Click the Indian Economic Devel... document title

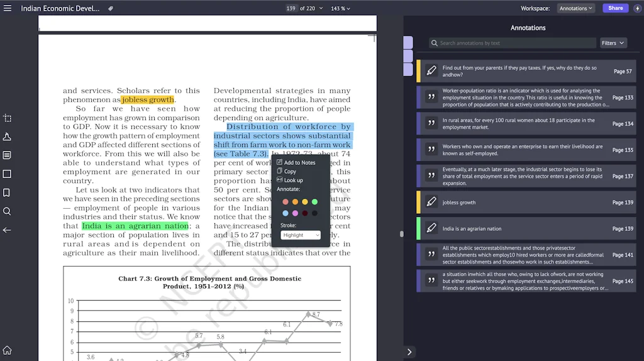pos(60,8)
